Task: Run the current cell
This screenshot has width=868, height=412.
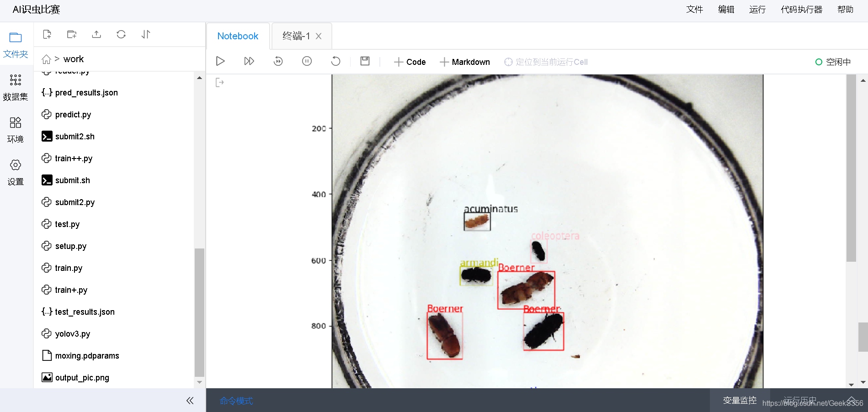Action: pos(220,61)
